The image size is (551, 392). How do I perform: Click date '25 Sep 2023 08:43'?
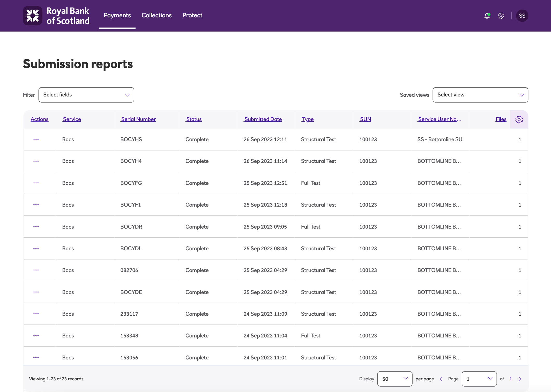click(265, 248)
